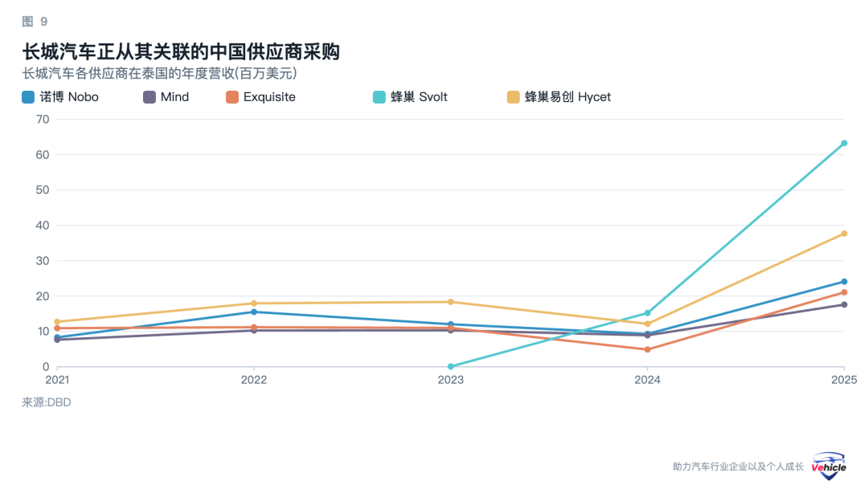
Task: Select the Hycet 2022 data point
Action: coord(254,304)
